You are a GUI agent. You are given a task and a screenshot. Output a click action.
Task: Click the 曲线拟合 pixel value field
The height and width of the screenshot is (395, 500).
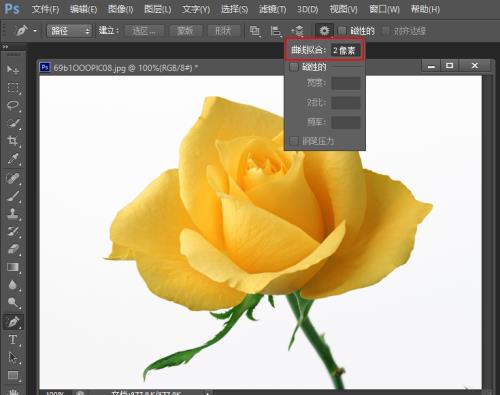pos(345,50)
